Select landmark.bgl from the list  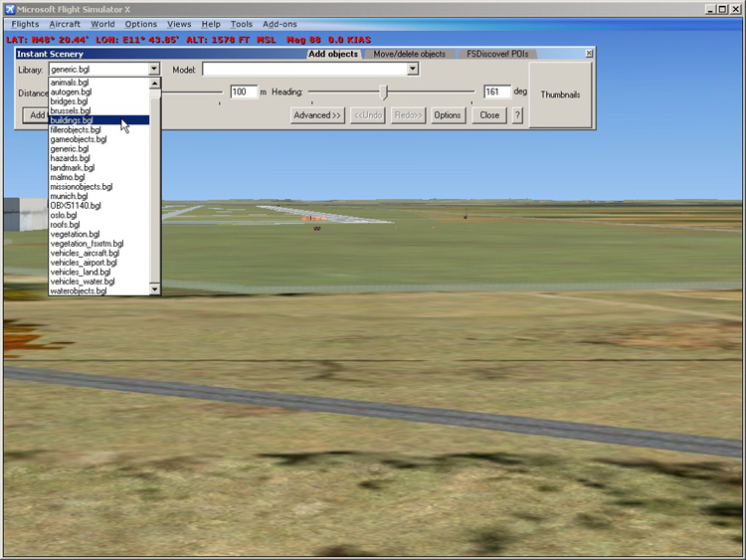click(98, 168)
